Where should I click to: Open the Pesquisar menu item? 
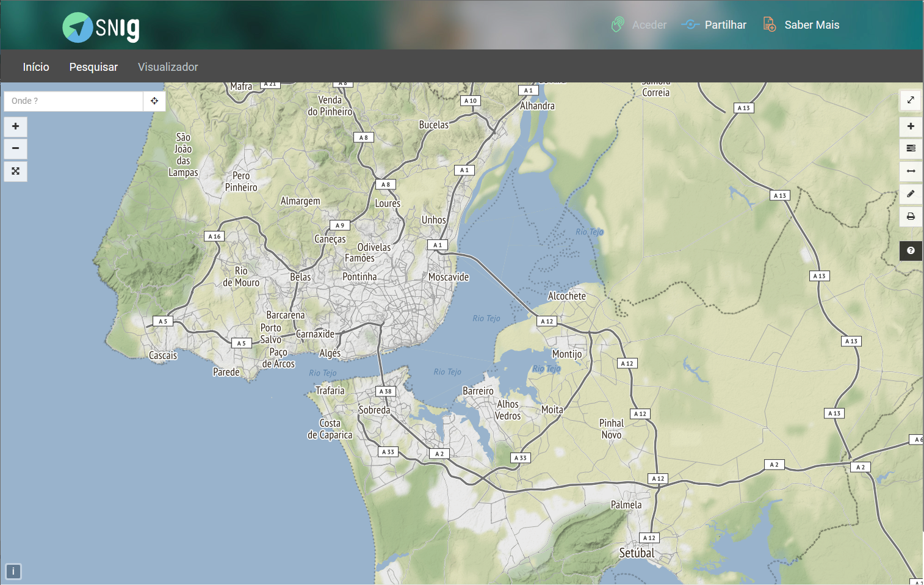click(93, 67)
